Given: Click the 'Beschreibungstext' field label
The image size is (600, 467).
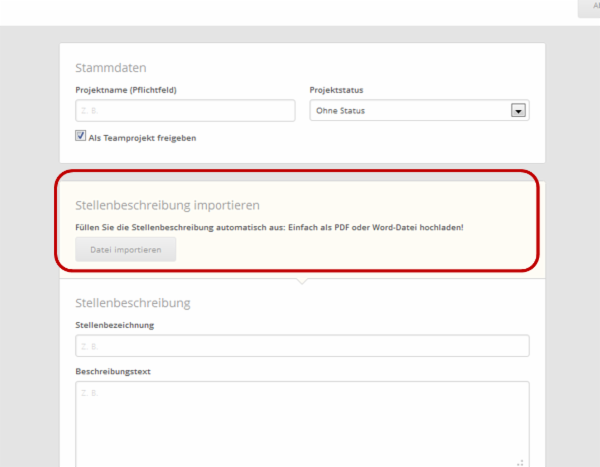Looking at the screenshot, I should [x=113, y=371].
